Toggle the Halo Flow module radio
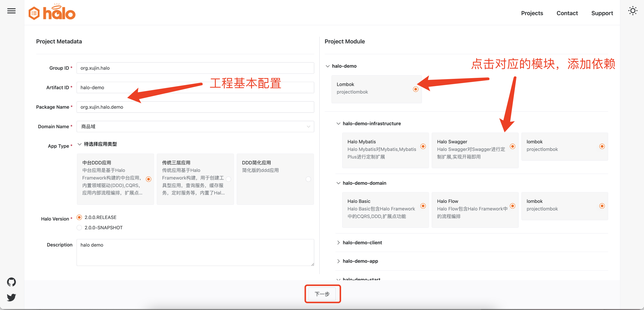The width and height of the screenshot is (644, 310). (x=513, y=206)
